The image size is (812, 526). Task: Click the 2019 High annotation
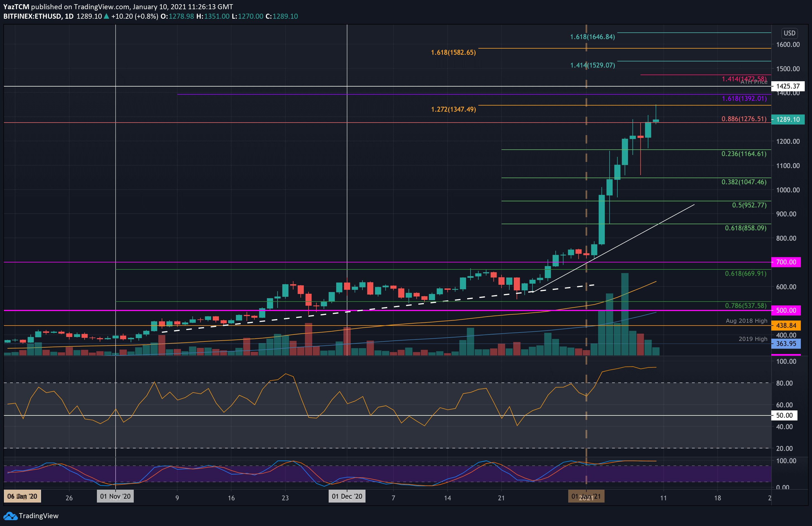click(x=753, y=339)
